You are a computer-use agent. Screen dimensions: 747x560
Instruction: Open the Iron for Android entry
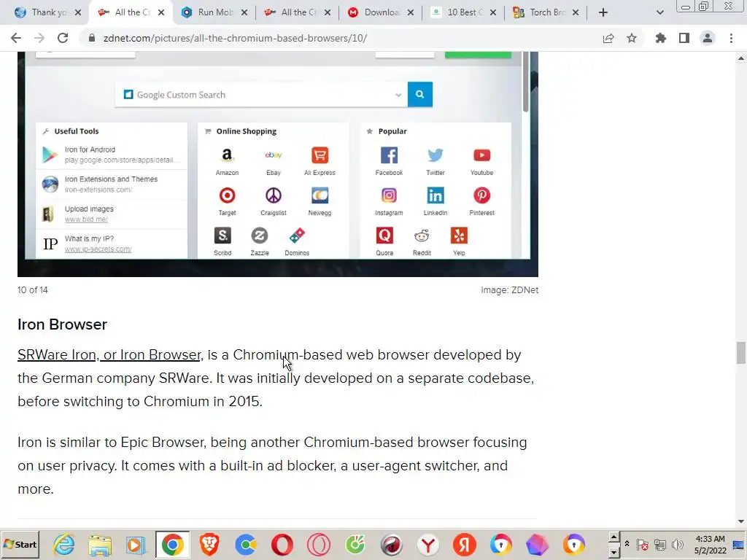click(x=112, y=155)
